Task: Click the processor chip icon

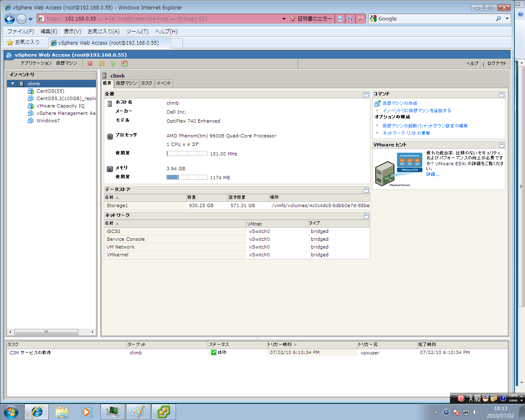Action: pyautogui.click(x=110, y=137)
